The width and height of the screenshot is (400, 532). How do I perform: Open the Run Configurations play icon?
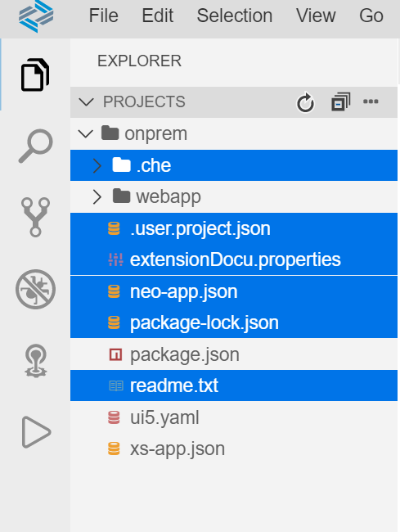[x=36, y=432]
